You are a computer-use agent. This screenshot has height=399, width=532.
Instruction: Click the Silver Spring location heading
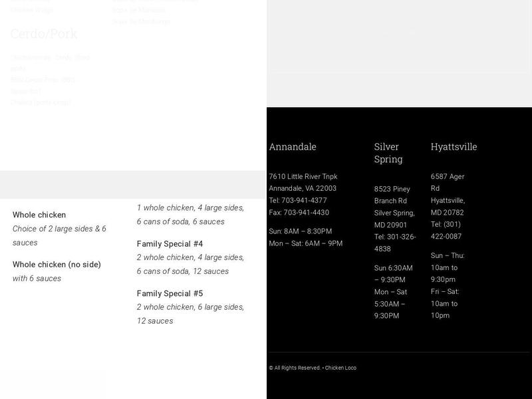(388, 153)
